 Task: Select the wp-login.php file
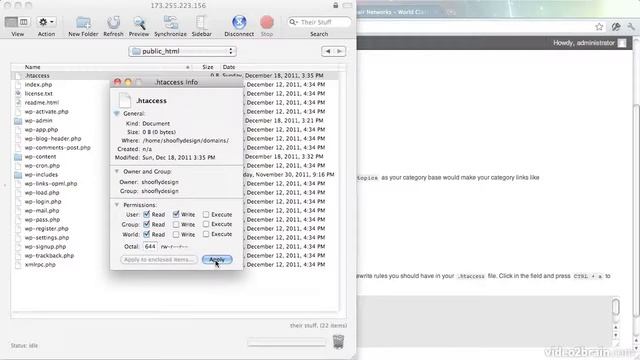43,202
